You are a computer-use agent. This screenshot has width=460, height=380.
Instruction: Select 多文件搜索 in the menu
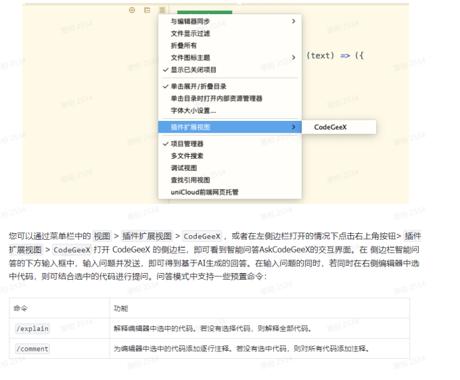click(x=230, y=156)
